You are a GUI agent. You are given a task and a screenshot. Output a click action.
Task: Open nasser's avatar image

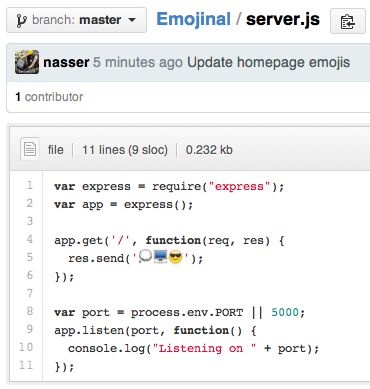(27, 62)
